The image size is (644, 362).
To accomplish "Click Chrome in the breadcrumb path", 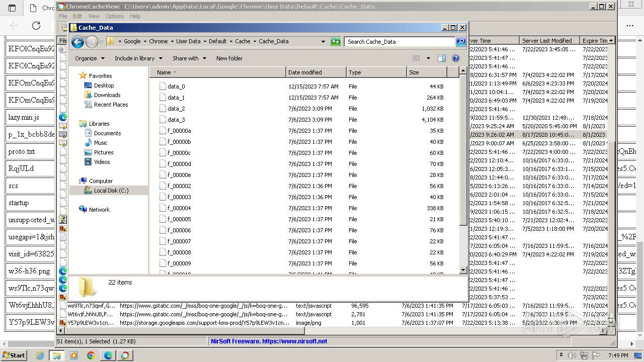I will [158, 41].
